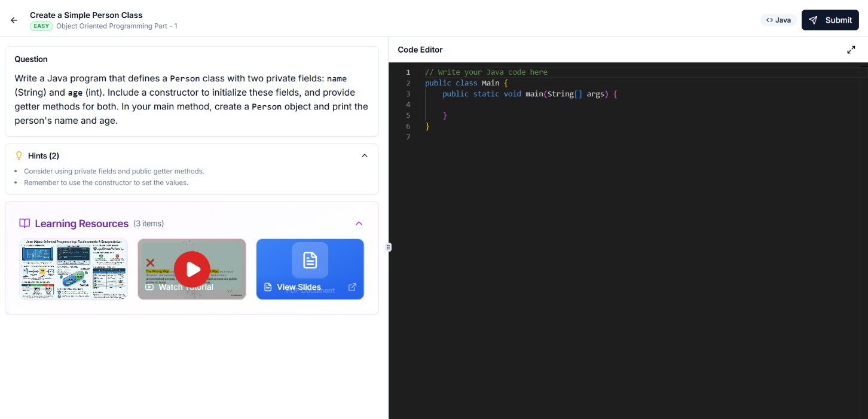
Task: Click the back arrow icon
Action: [x=14, y=20]
